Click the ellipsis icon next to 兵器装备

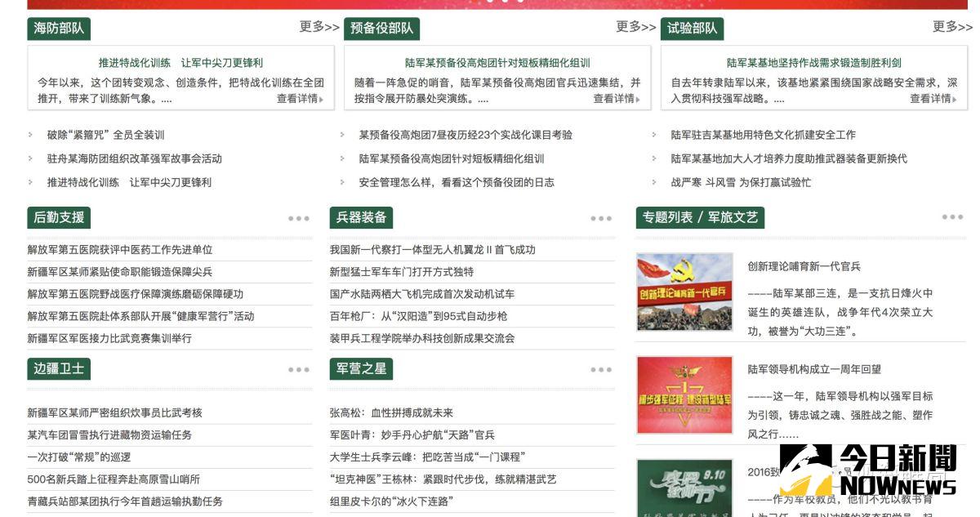[x=602, y=217]
